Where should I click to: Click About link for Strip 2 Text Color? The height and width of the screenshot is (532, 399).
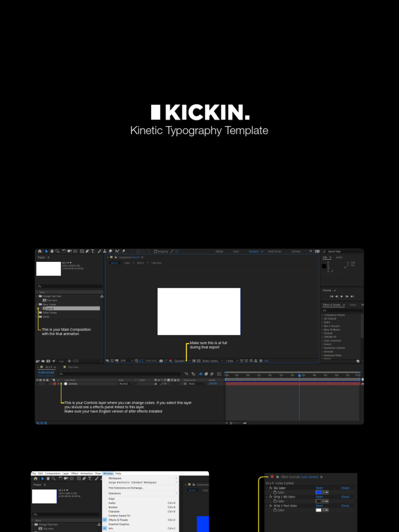[x=345, y=506]
